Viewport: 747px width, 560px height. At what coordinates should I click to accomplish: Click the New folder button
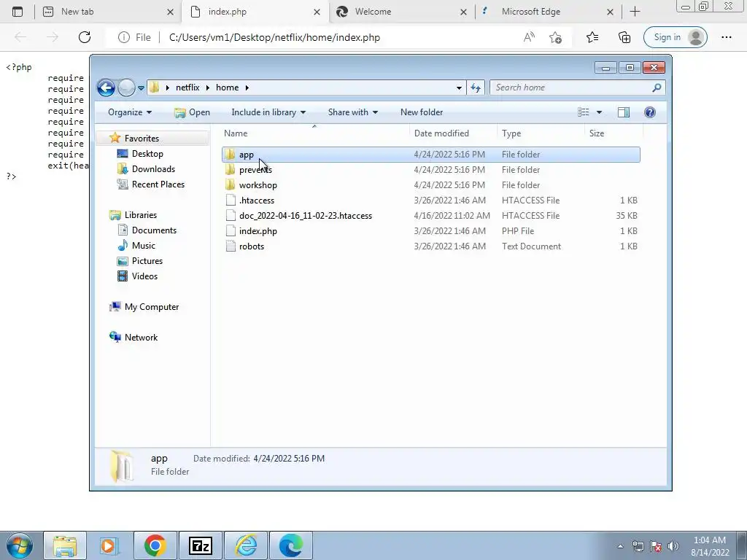coord(422,112)
